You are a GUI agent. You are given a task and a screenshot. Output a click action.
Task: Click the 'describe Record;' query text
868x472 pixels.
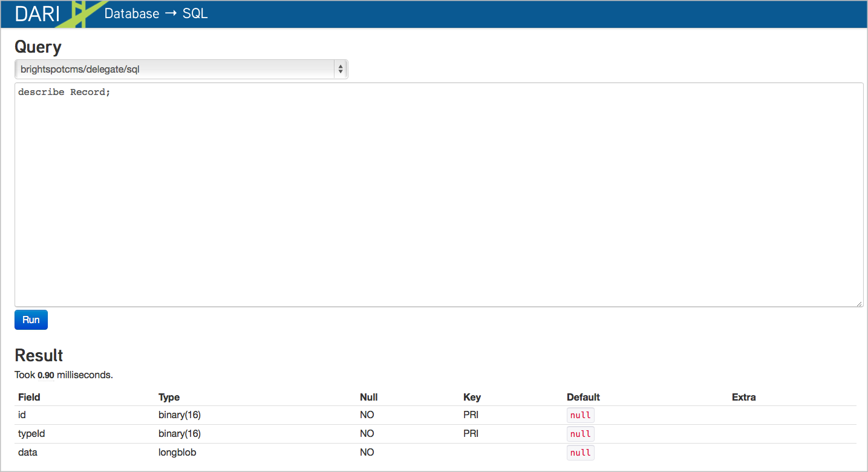pos(64,92)
